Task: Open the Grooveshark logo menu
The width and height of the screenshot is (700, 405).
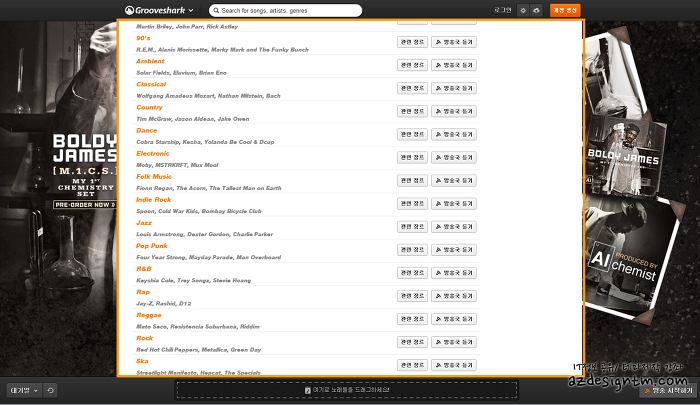Action: (x=159, y=10)
